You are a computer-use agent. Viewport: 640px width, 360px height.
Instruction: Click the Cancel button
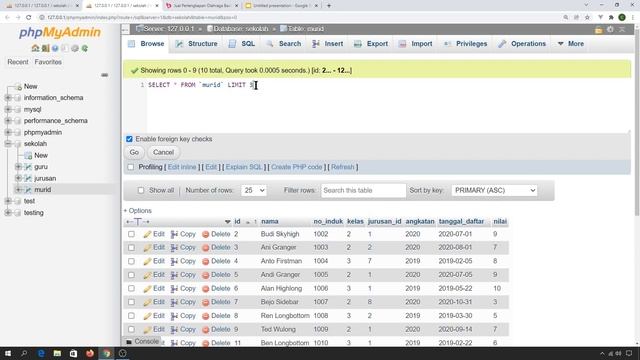click(x=163, y=152)
